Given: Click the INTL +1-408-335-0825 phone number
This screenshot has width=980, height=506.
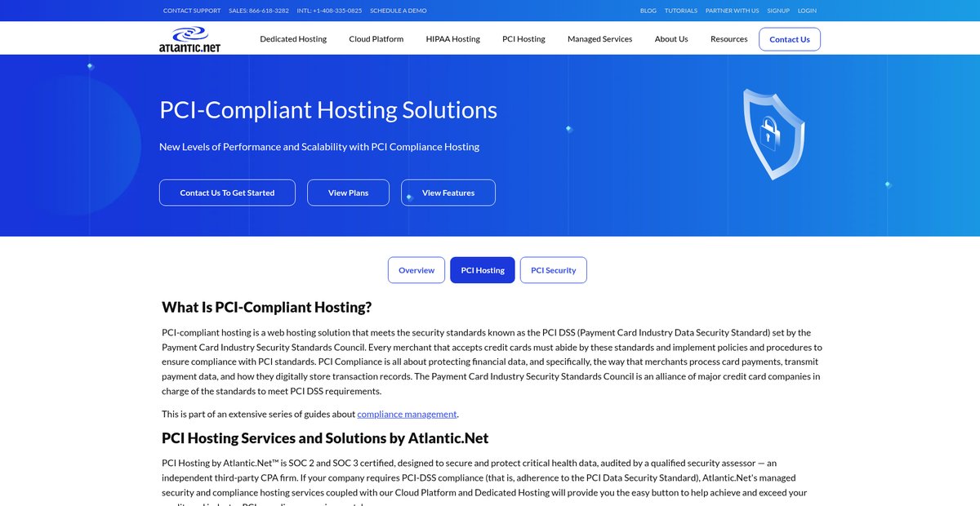Looking at the screenshot, I should 329,11.
